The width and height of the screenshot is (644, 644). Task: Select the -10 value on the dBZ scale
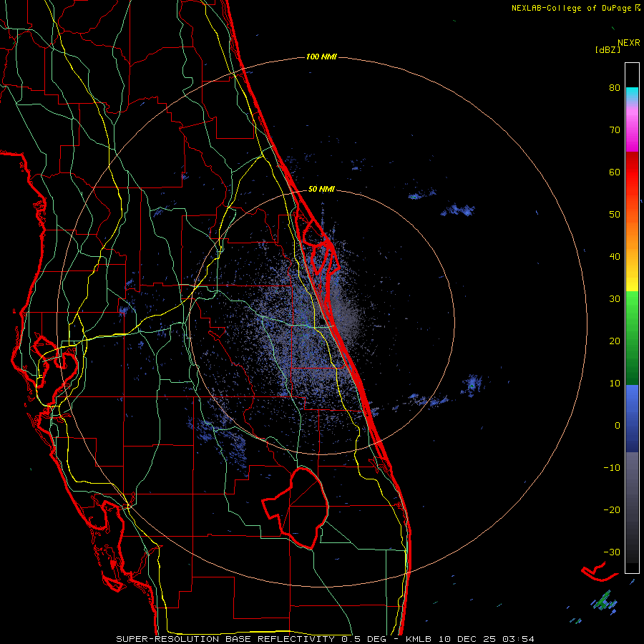pyautogui.click(x=612, y=468)
